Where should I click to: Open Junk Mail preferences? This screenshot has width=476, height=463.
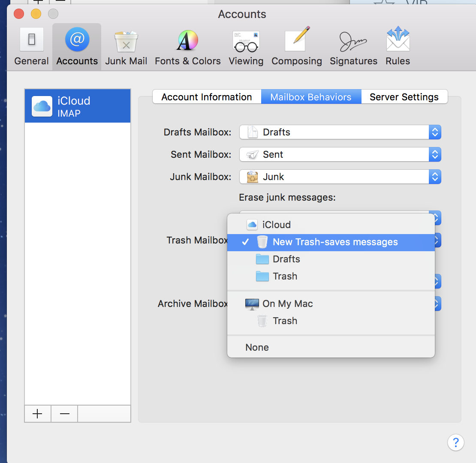[126, 47]
